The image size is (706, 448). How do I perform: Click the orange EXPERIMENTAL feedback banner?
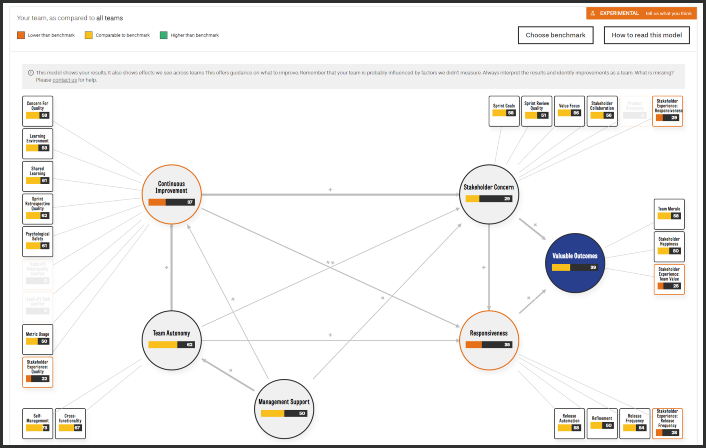pyautogui.click(x=641, y=14)
